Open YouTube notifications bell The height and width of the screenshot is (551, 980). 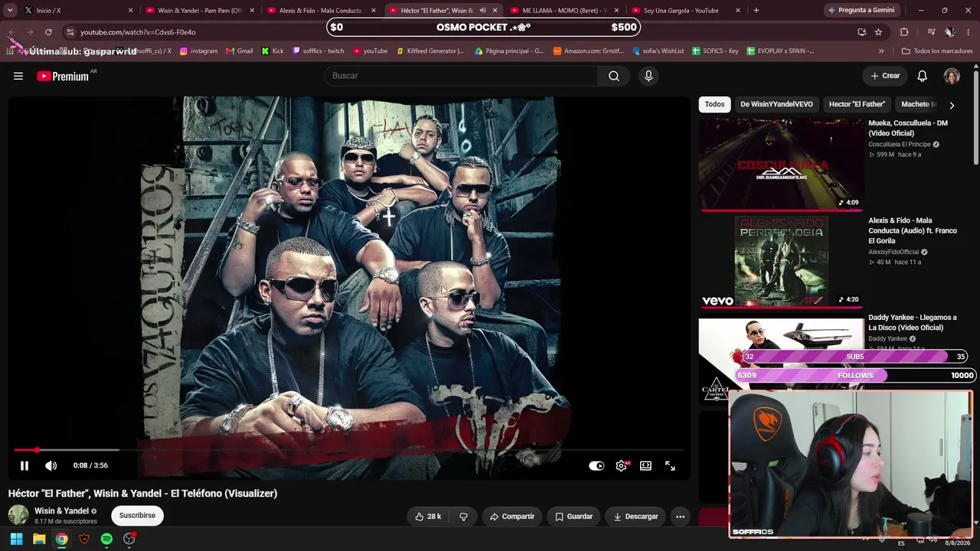(x=923, y=76)
